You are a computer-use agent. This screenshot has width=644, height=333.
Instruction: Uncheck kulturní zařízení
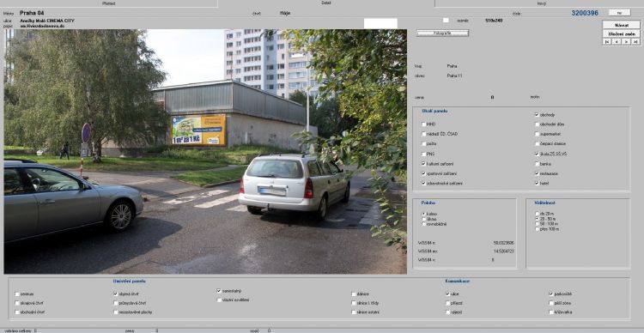424,163
